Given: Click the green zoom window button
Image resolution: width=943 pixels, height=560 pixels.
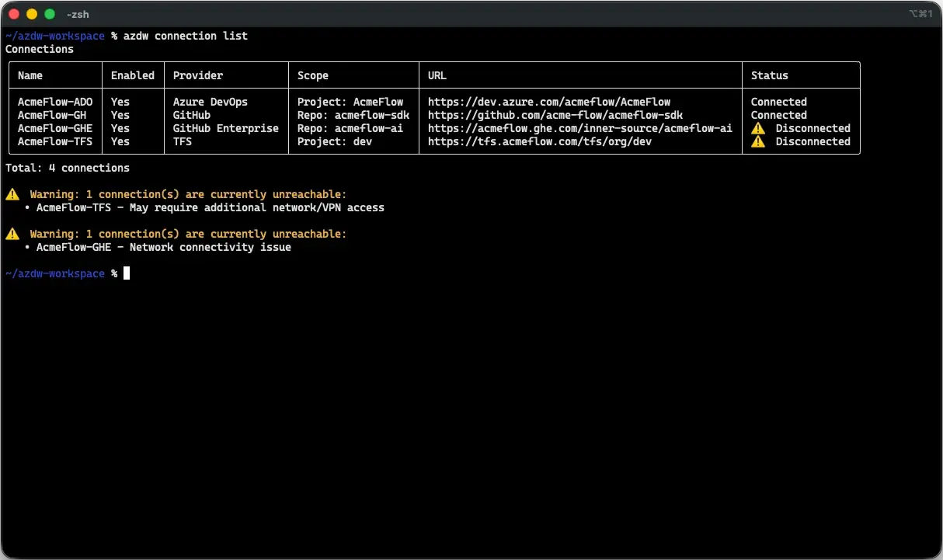Looking at the screenshot, I should tap(50, 14).
